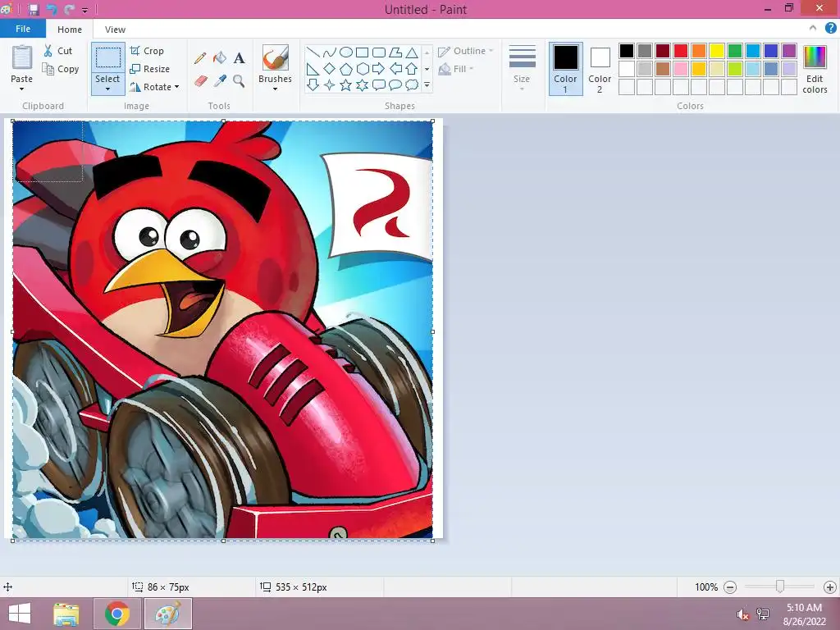Click the zoom out minus button
The image size is (840, 630).
tap(729, 587)
